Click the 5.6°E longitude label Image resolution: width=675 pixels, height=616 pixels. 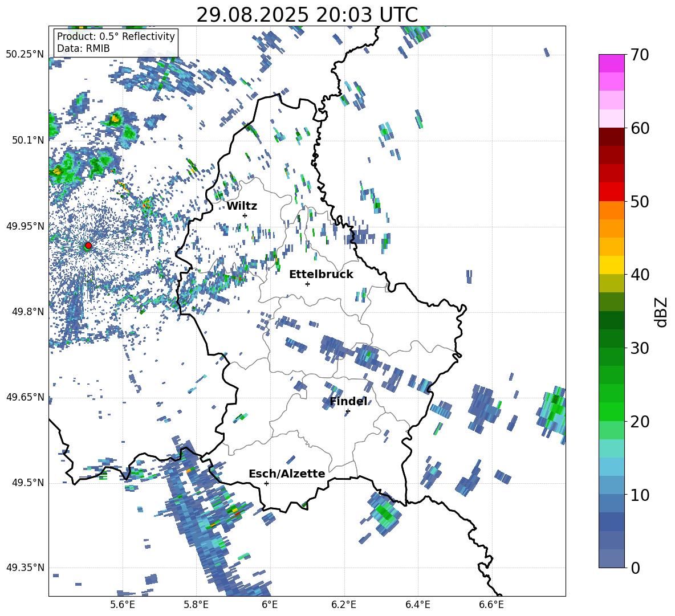[123, 605]
